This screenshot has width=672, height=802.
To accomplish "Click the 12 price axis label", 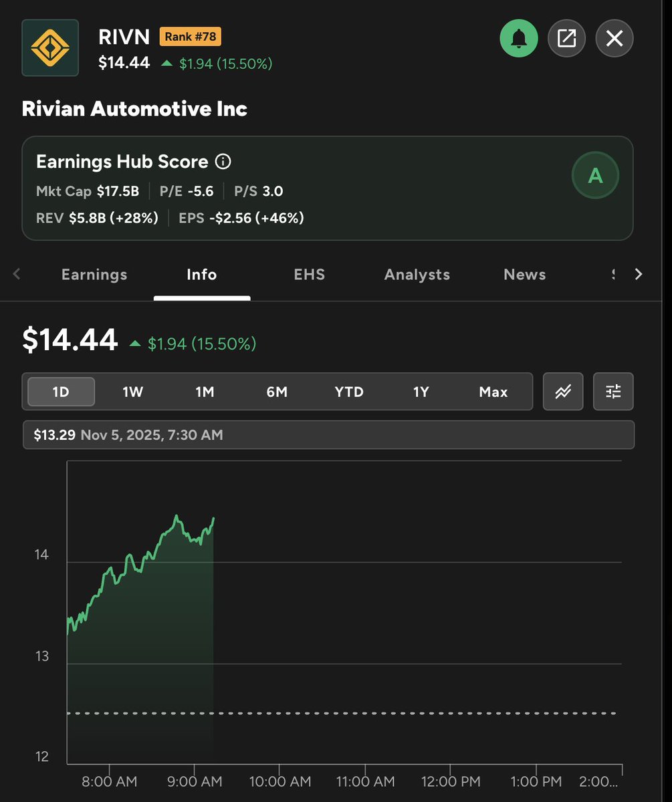I will (41, 757).
